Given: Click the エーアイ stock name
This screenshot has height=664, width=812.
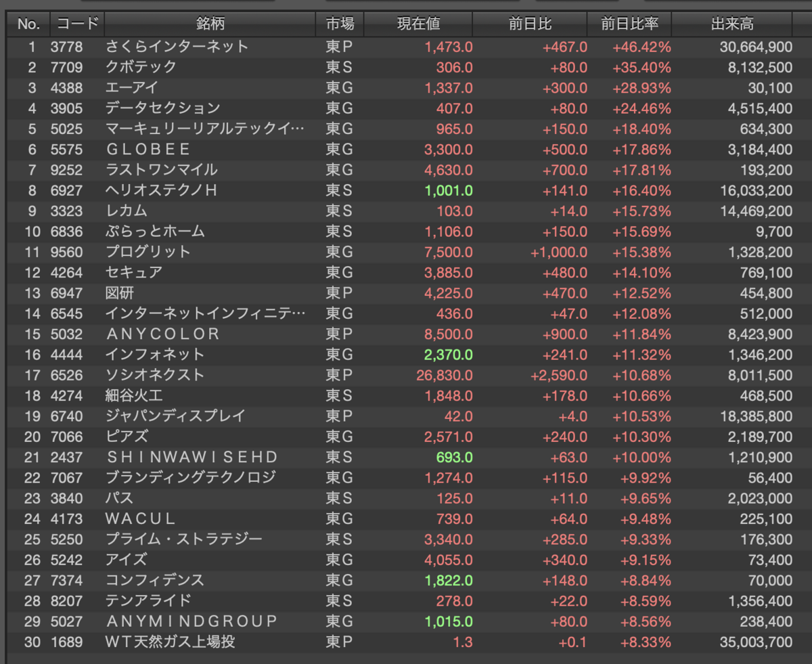Looking at the screenshot, I should (x=132, y=87).
